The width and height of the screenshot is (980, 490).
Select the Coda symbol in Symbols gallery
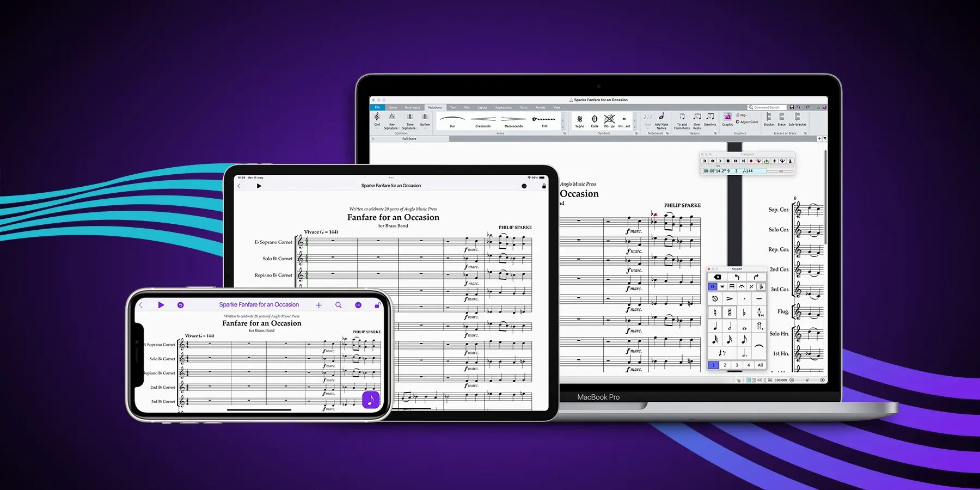(595, 120)
